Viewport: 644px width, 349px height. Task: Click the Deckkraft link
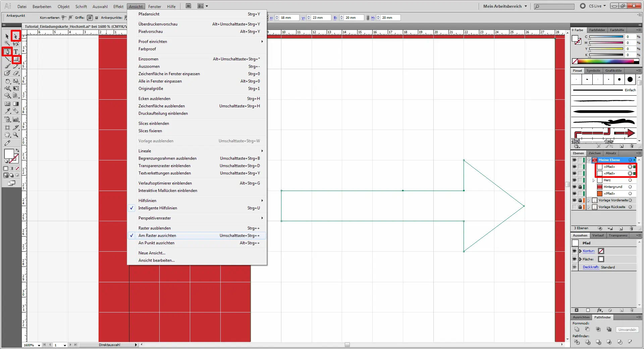(591, 267)
